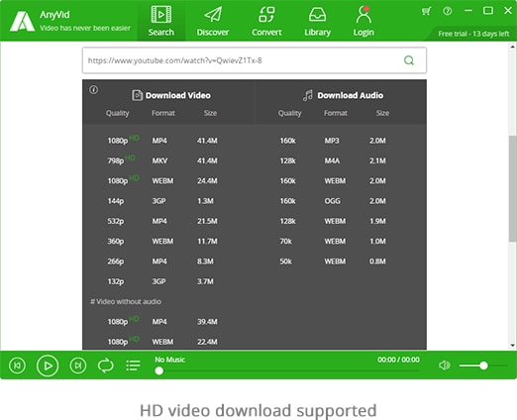
Task: Click the Download Audio heading
Action: (x=351, y=95)
